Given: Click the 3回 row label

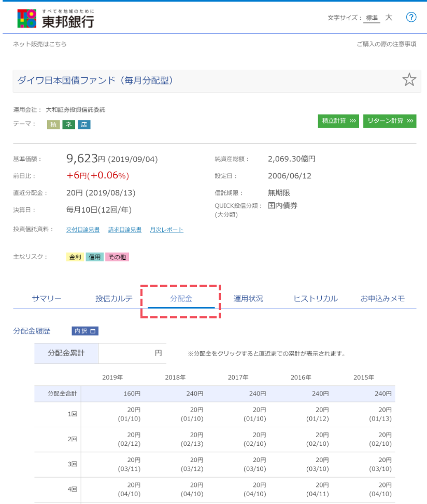Looking at the screenshot, I should pos(73,464).
